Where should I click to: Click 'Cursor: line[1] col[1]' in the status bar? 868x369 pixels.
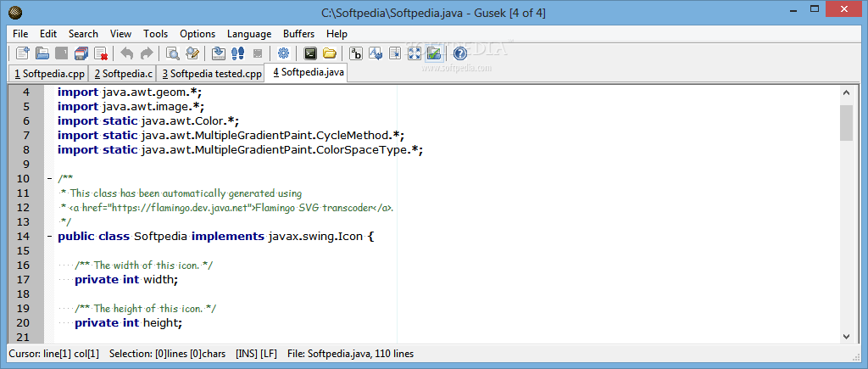click(53, 354)
